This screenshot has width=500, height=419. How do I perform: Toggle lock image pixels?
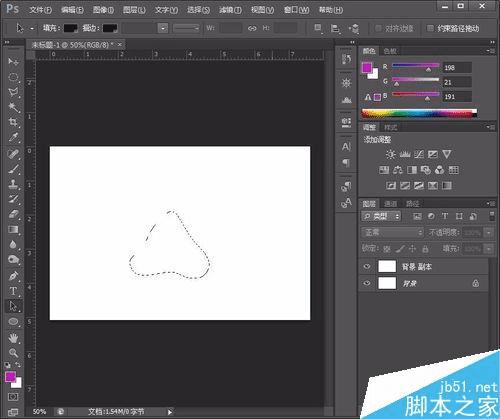tap(400, 249)
